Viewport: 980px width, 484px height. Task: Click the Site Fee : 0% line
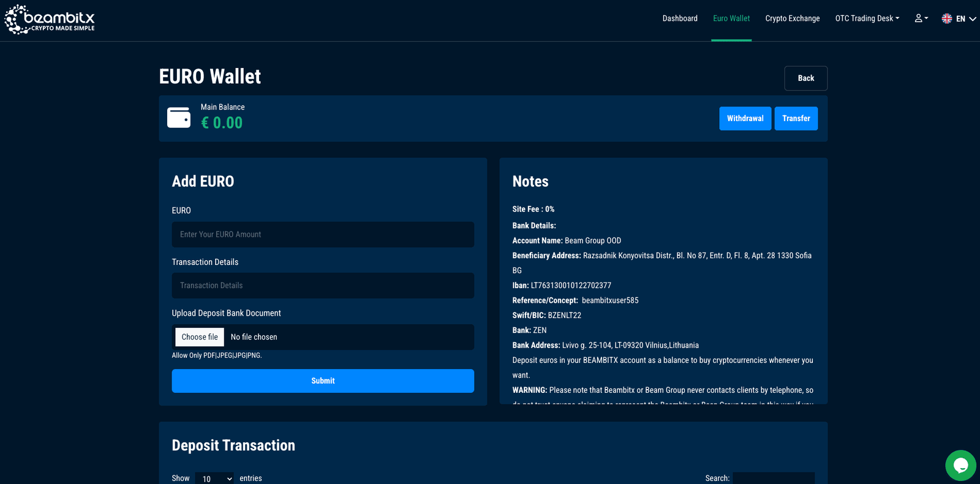click(x=533, y=209)
